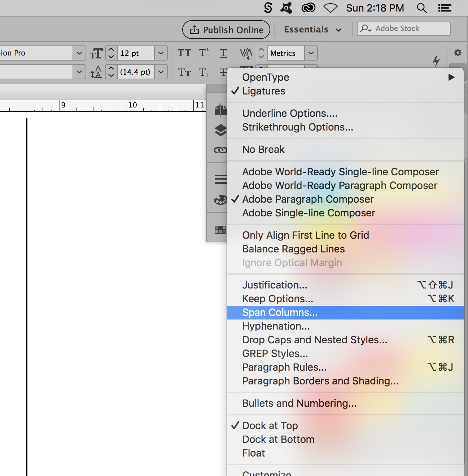This screenshot has height=476, width=468.
Task: Click the Adobe Stock search field
Action: [x=404, y=28]
